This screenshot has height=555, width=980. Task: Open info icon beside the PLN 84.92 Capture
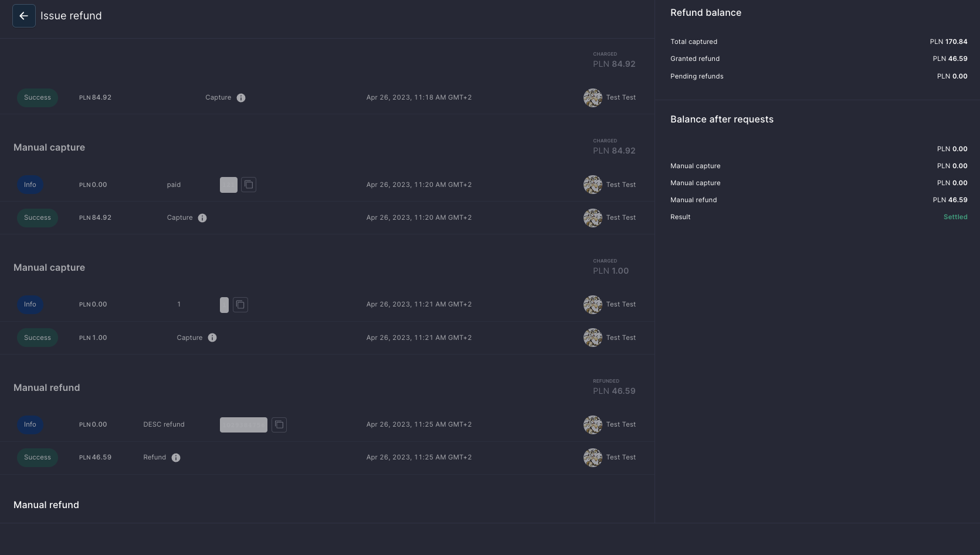(x=202, y=217)
